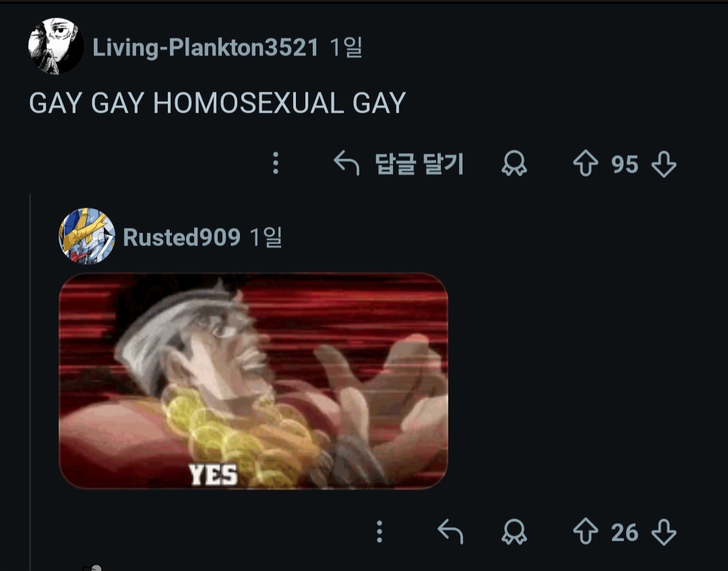Viewport: 728px width, 571px height.
Task: Give award to Living-Plankton3521's comment
Action: point(514,163)
